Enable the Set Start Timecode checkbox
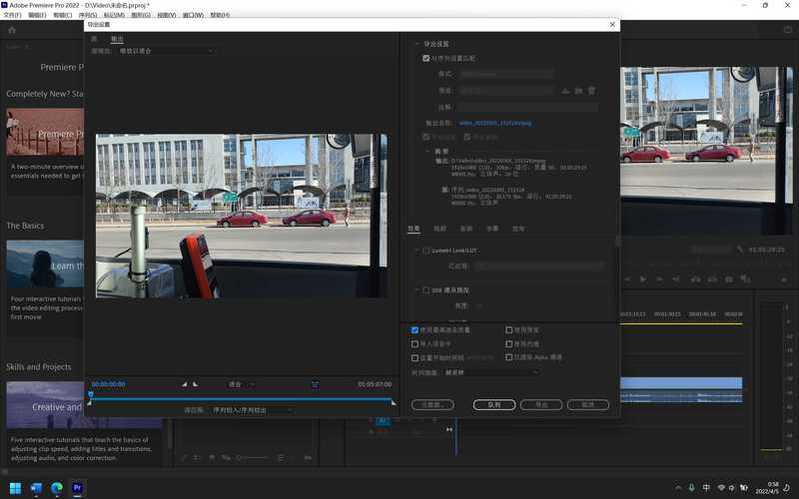 point(415,358)
